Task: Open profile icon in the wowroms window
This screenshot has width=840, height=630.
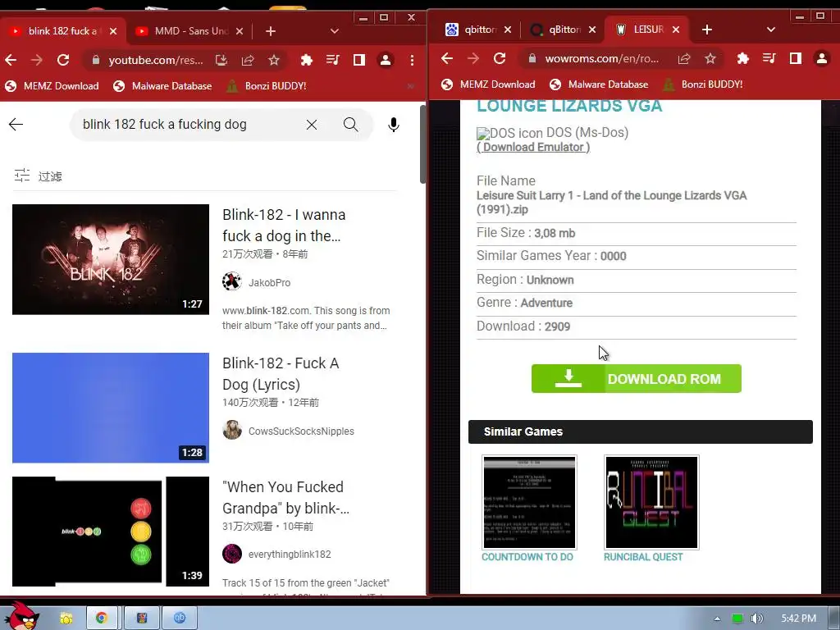Action: (821, 58)
